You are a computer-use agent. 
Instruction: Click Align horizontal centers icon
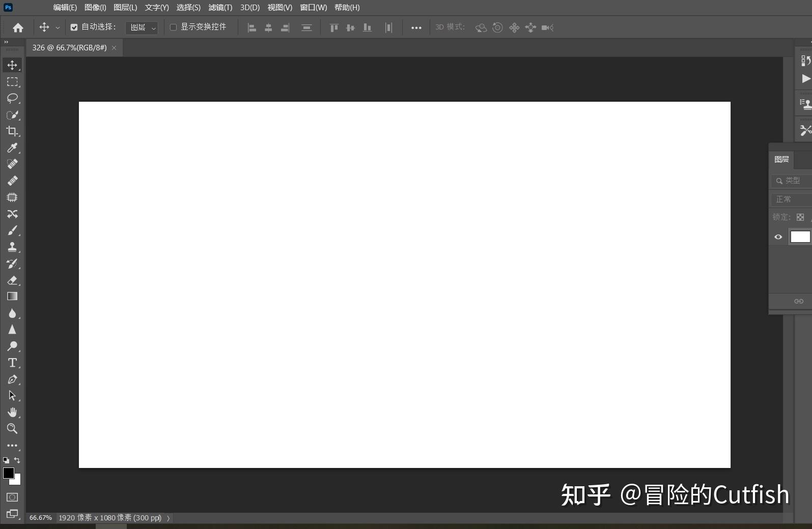click(268, 28)
